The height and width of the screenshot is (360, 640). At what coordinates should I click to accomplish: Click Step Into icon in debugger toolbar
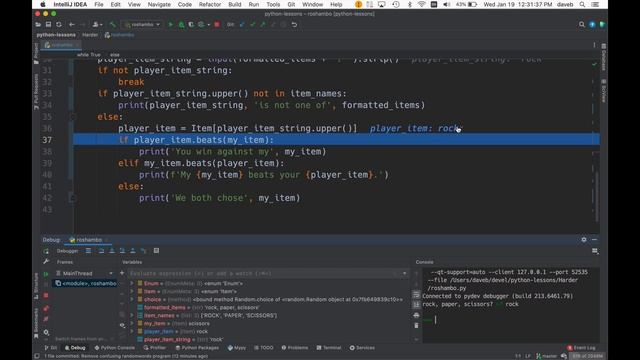tap(112, 251)
